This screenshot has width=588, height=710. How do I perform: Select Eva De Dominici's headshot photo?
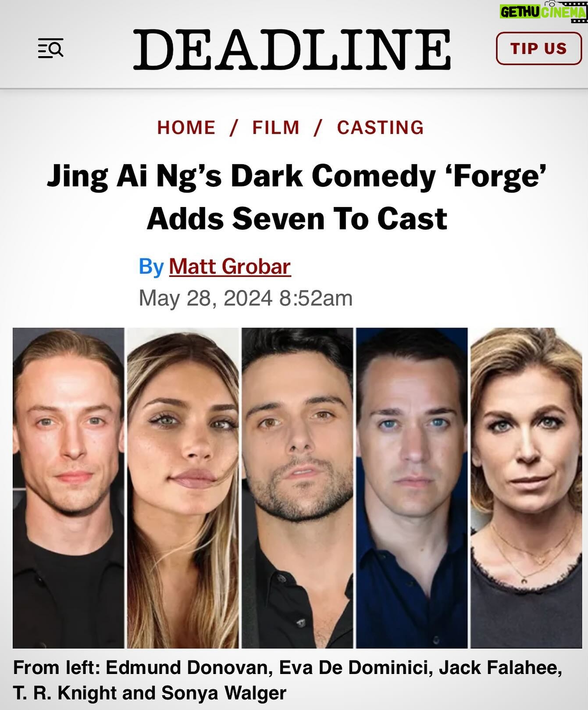click(183, 488)
